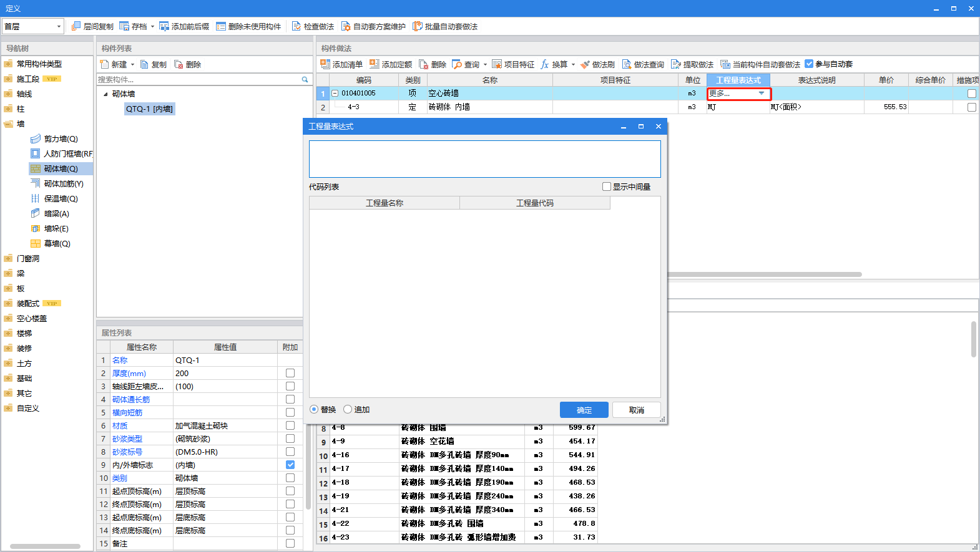Toggle 附加 checkbox for 厚度(mm)
This screenshot has width=980, height=552.
click(x=290, y=373)
